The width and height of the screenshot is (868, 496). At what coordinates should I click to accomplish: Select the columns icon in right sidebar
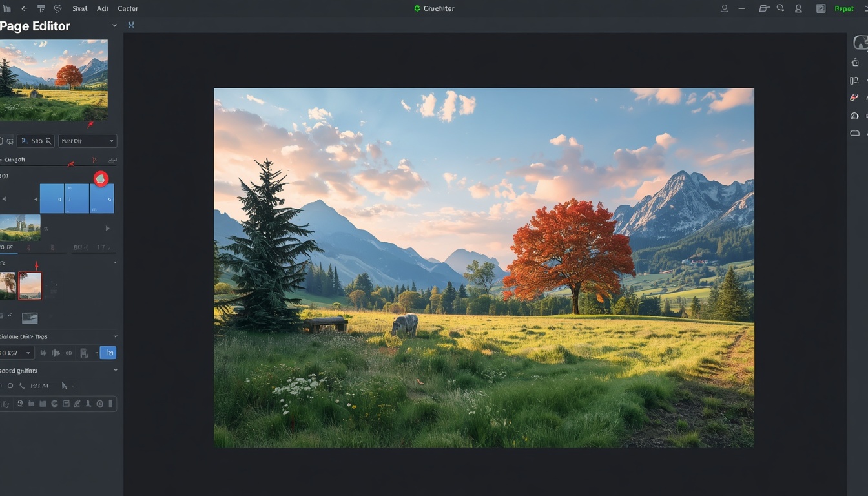pyautogui.click(x=854, y=81)
